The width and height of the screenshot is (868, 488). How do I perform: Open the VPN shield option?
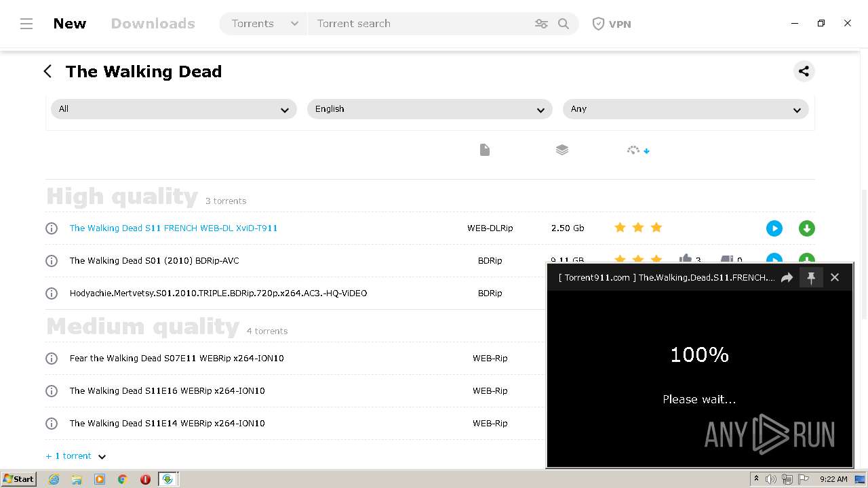612,24
